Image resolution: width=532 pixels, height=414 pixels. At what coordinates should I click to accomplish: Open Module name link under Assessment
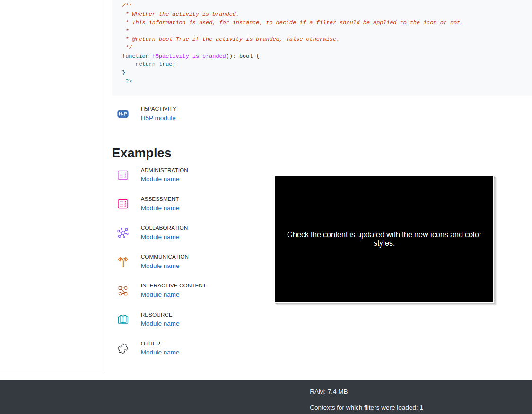pos(160,208)
